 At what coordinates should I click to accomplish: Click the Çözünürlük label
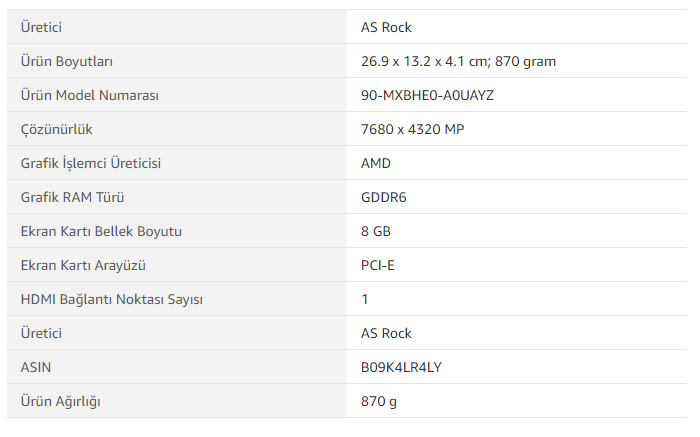point(56,129)
